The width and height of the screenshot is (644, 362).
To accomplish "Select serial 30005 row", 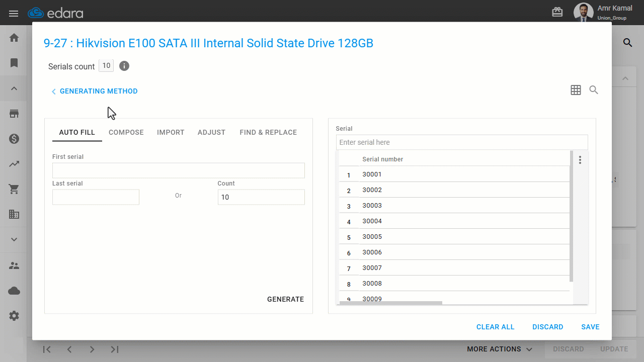I will (x=454, y=237).
